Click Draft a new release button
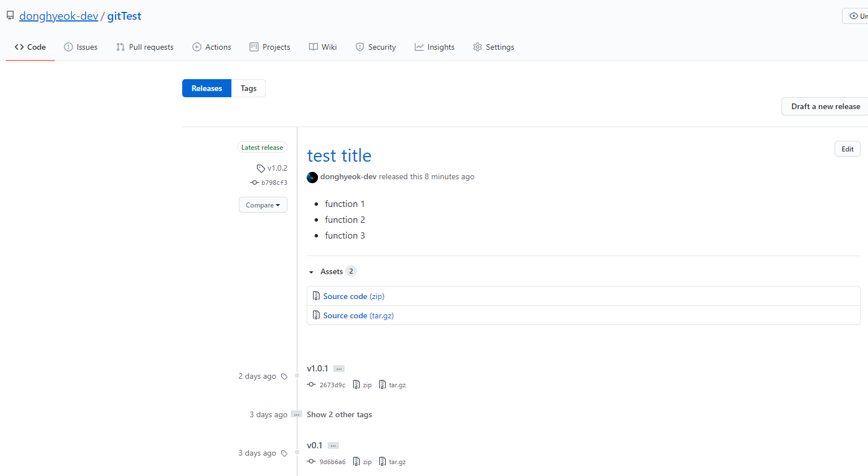 tap(825, 106)
